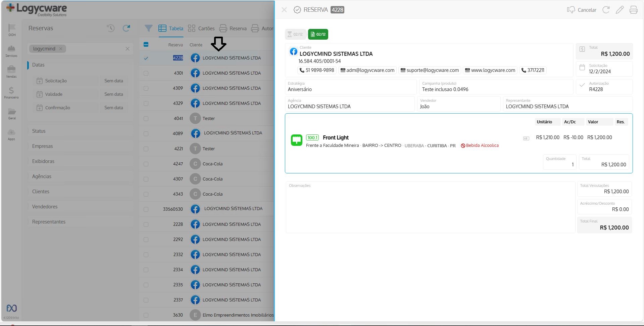Viewport: 644px width, 326px height.
Task: Expand the Clientes filter section
Action: [x=81, y=192]
